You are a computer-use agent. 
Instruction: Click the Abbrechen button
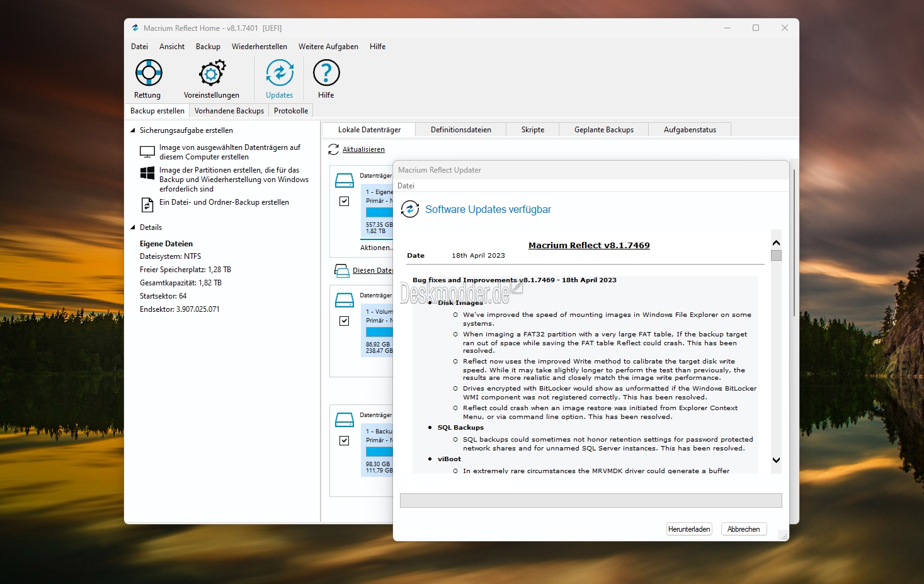pyautogui.click(x=743, y=529)
